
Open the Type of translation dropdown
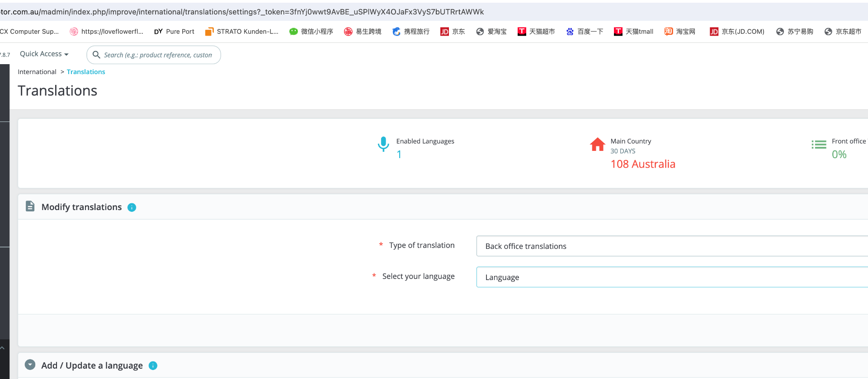672,246
